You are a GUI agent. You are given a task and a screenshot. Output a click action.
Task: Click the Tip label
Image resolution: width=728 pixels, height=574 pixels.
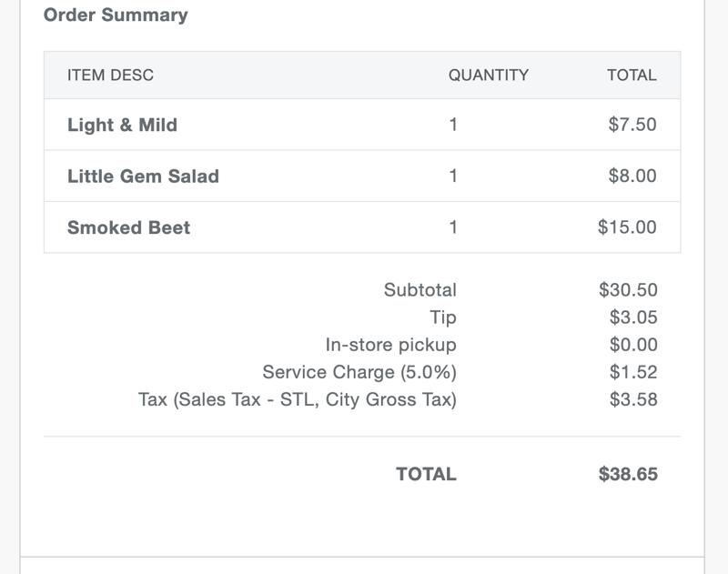(x=443, y=317)
